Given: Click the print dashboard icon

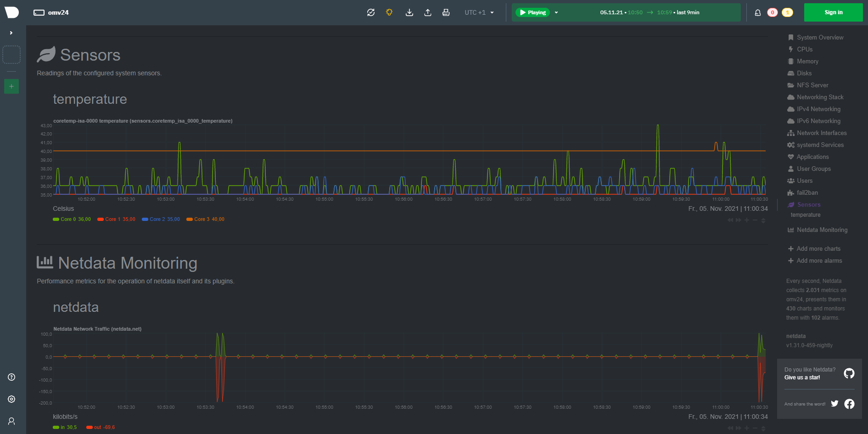Looking at the screenshot, I should [446, 12].
